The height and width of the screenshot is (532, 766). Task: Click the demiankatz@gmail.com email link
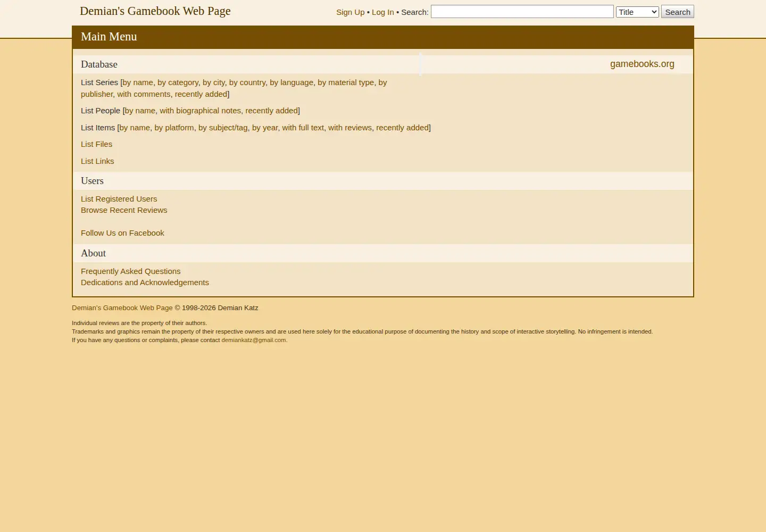pos(254,340)
